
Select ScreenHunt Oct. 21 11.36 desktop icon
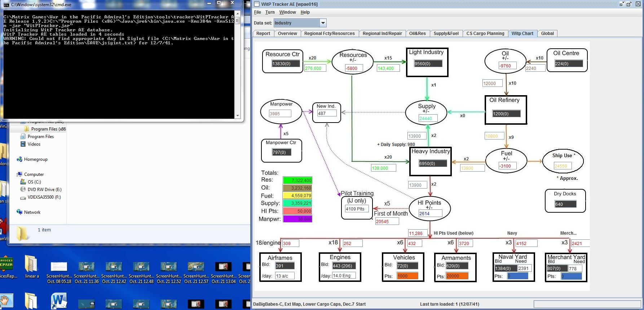point(87,272)
